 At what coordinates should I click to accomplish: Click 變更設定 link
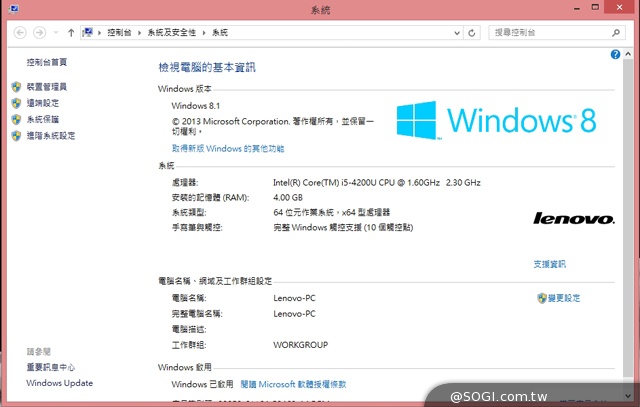coord(564,298)
